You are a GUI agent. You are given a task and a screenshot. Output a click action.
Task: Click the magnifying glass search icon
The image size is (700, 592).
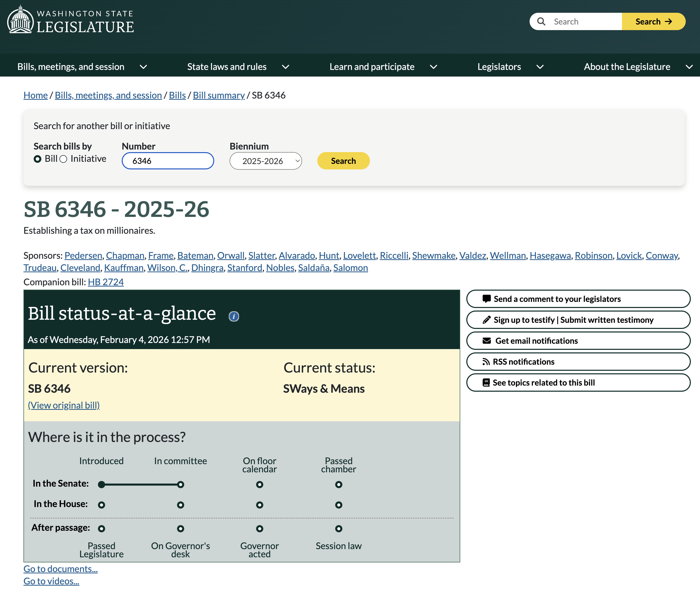tap(541, 21)
